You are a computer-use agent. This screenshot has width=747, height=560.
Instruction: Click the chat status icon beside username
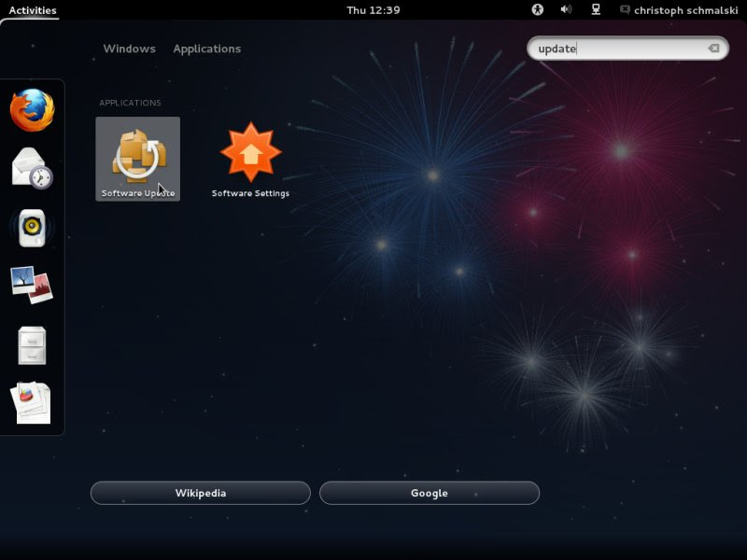pyautogui.click(x=625, y=9)
